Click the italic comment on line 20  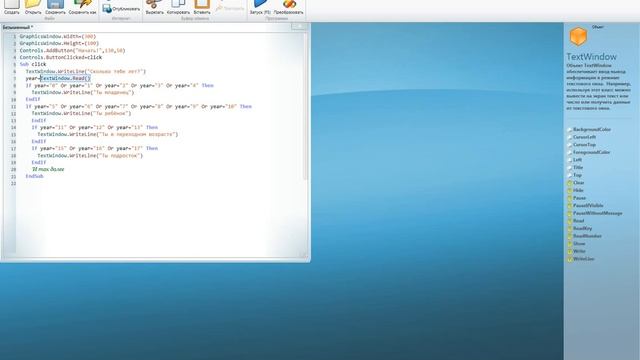tap(48, 169)
